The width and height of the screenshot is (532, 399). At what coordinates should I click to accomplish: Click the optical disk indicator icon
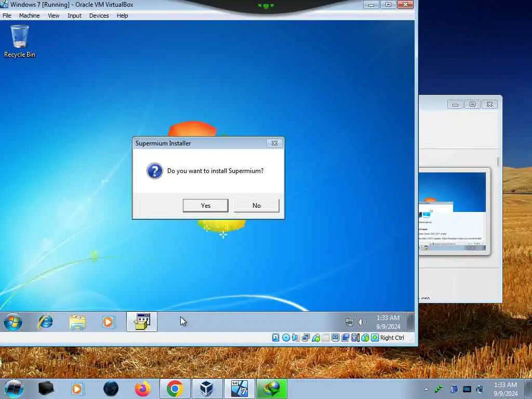click(x=286, y=338)
